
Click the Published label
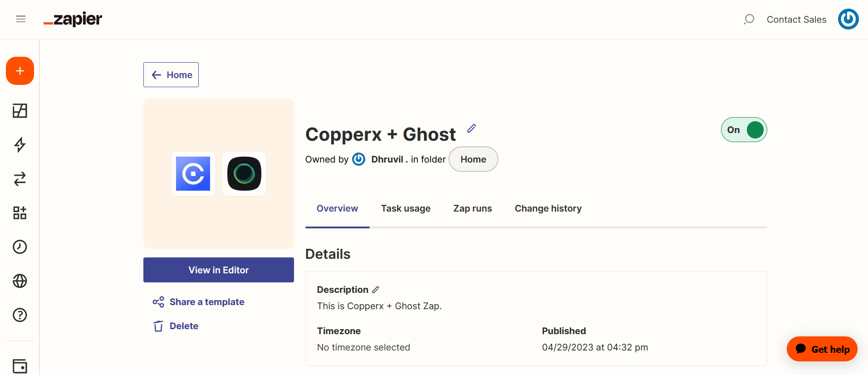[564, 331]
